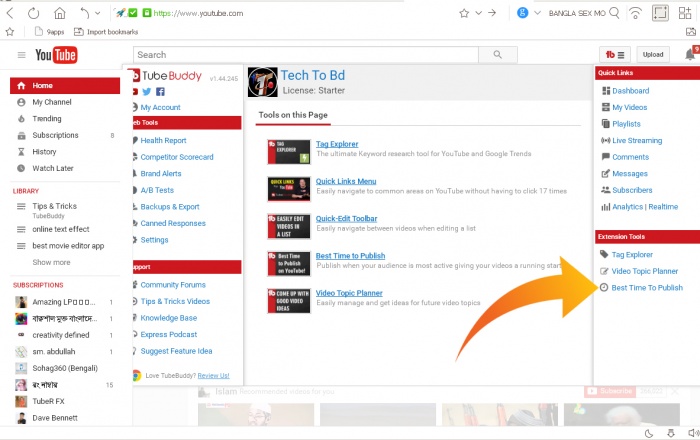This screenshot has width=700, height=440.
Task: Click Video Topic Planner thumbnail
Action: click(x=289, y=301)
